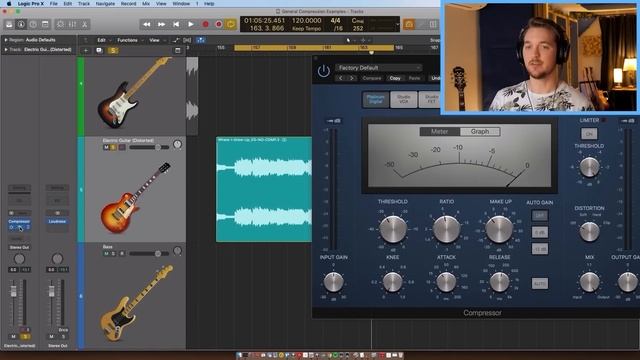Open the File menu

53,3
